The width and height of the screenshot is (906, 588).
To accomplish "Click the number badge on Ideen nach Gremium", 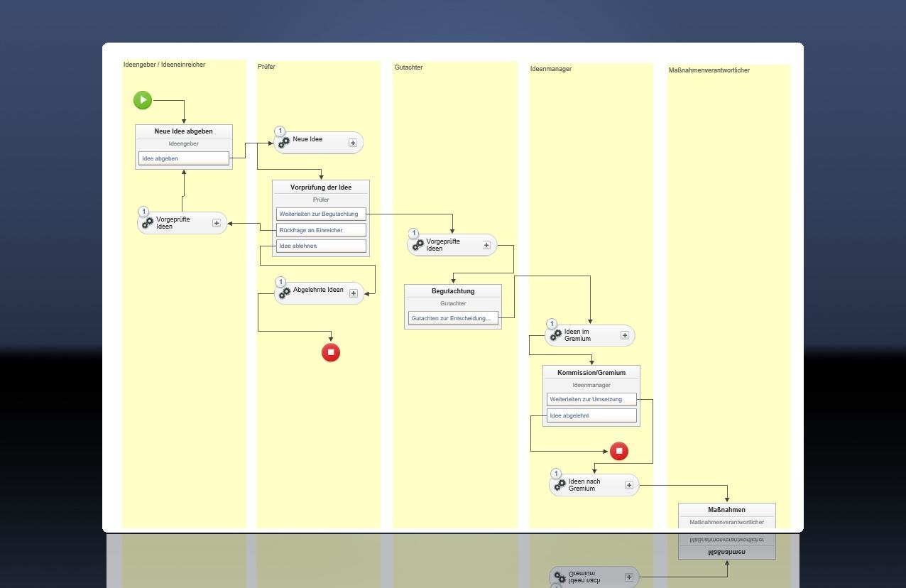I will [556, 474].
